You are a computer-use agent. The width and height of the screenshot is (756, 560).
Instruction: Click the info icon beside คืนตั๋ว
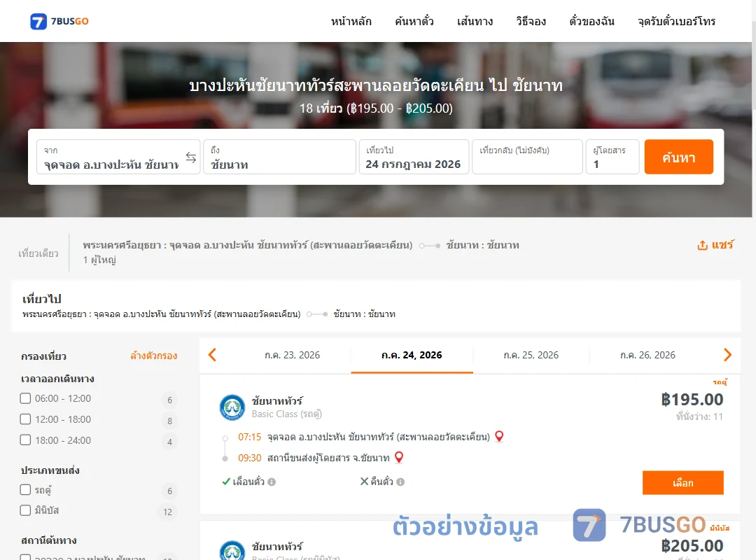(x=400, y=482)
